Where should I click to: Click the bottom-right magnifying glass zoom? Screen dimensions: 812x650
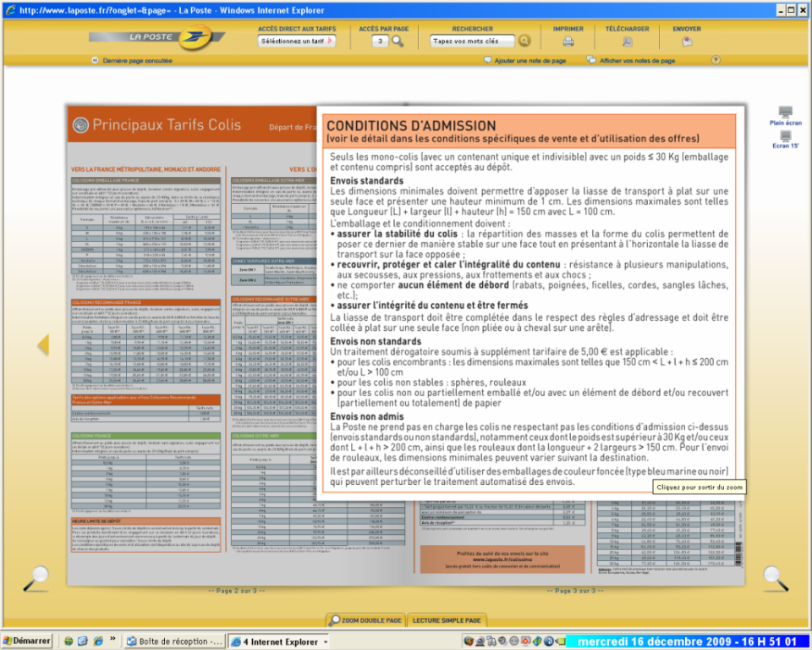coord(775,576)
